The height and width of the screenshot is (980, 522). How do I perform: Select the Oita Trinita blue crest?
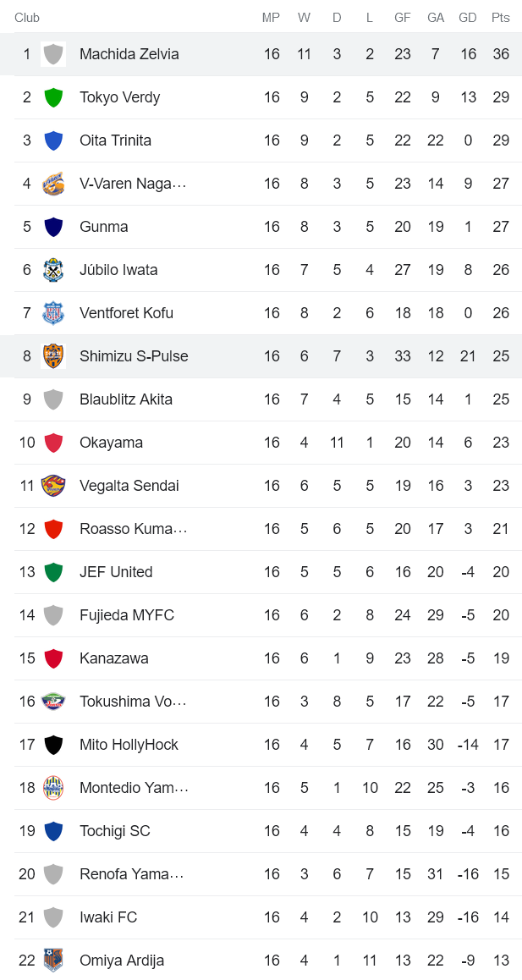53,140
